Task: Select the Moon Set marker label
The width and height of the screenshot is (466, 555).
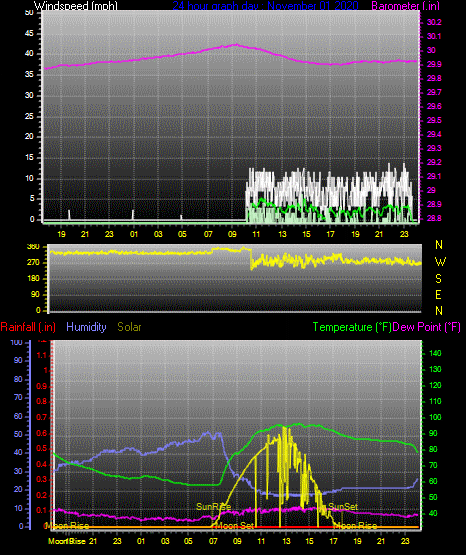Action: (235, 526)
